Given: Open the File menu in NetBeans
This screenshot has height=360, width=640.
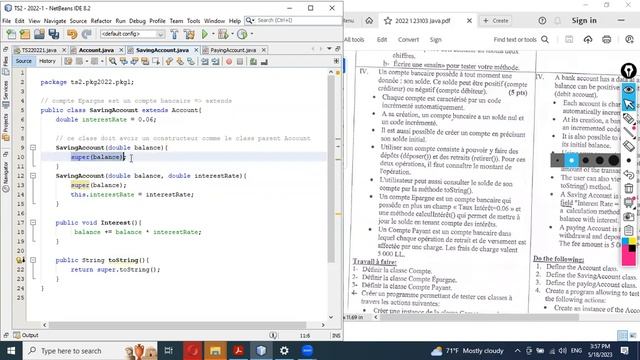Looking at the screenshot, I should coord(7,21).
